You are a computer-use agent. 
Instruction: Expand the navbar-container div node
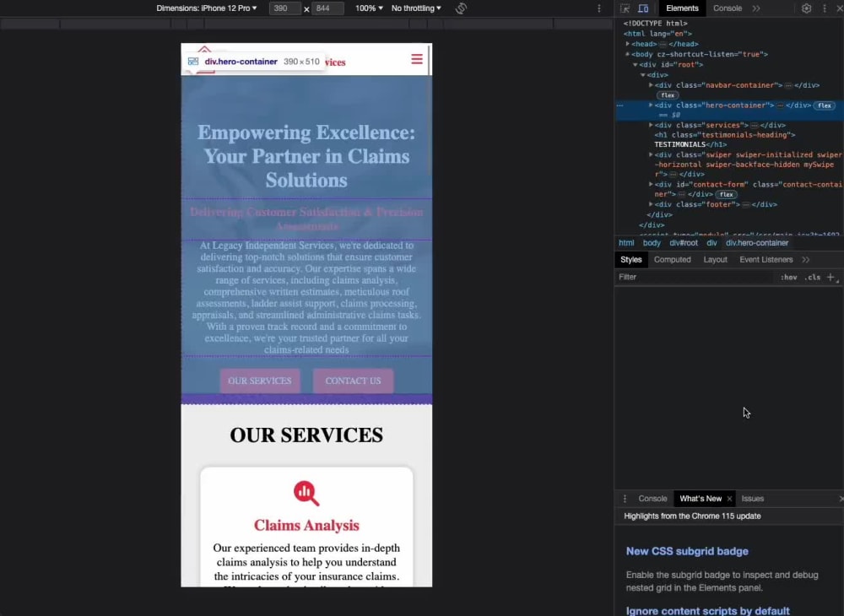(651, 85)
